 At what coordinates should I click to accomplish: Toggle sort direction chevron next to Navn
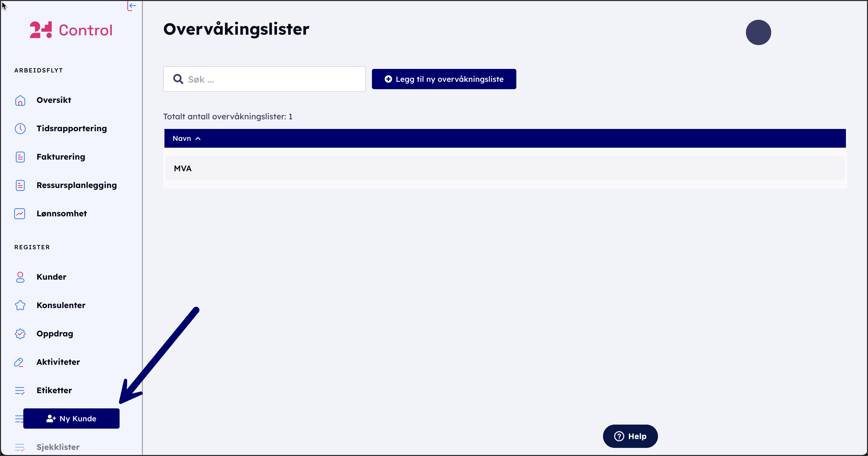(x=198, y=139)
